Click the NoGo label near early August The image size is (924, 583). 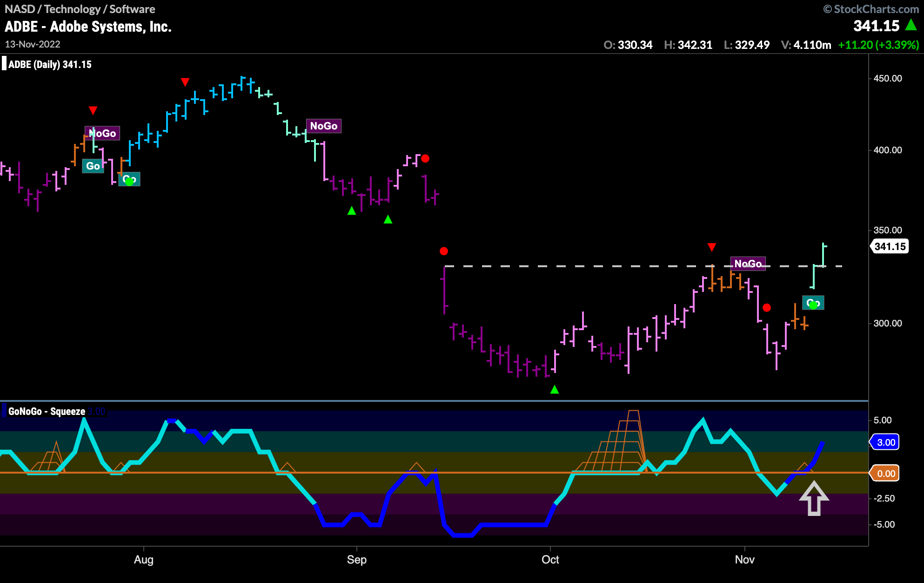102,133
